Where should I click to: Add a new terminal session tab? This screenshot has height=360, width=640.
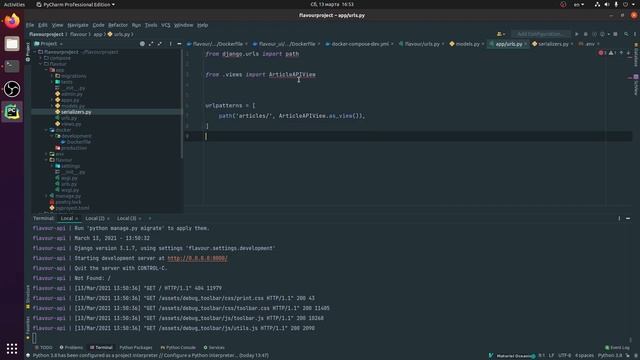pos(150,218)
